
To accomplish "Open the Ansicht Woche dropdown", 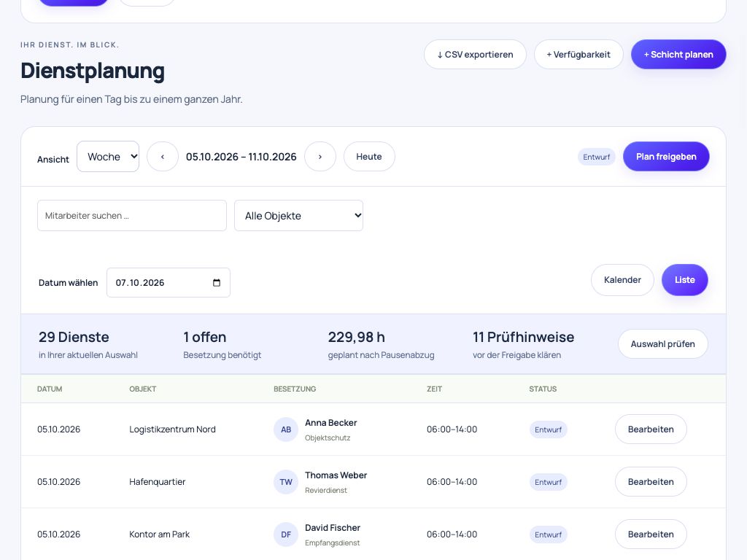I will pyautogui.click(x=108, y=157).
